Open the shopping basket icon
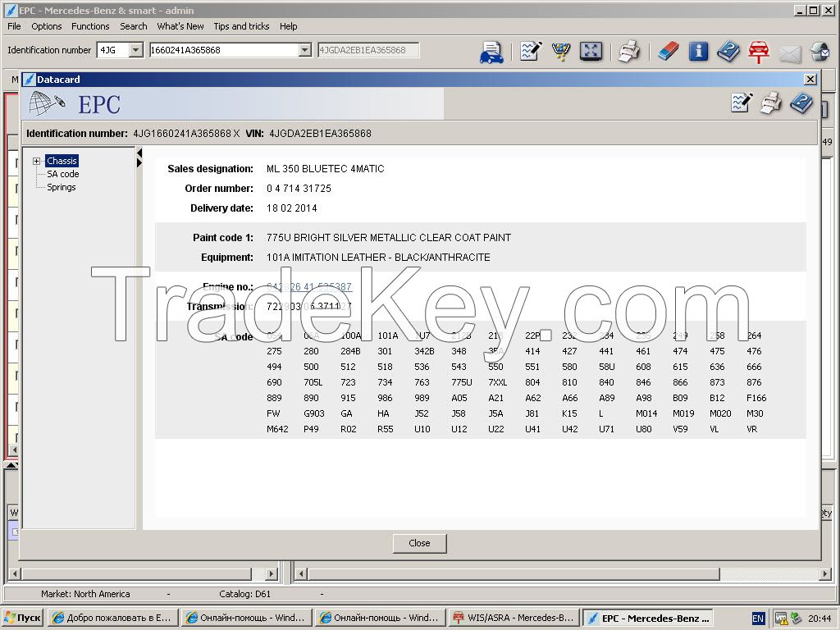 coord(561,52)
